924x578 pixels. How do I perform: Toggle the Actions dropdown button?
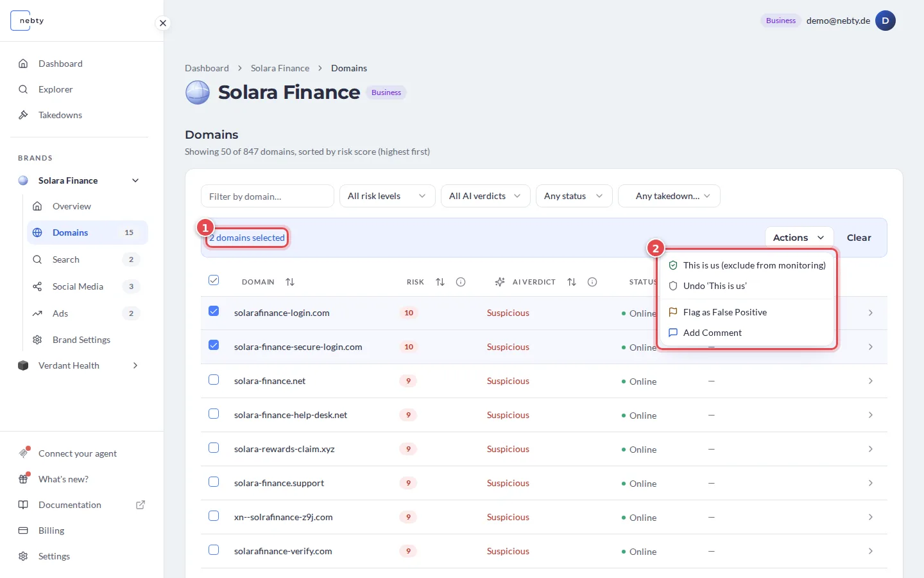pos(799,238)
